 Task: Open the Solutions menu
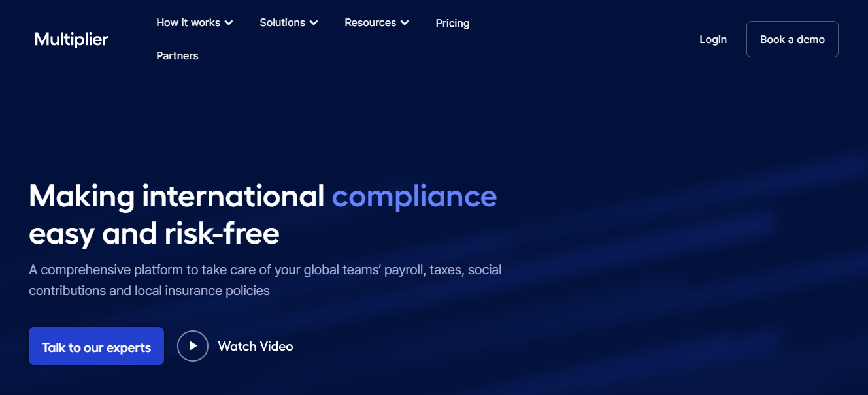(x=289, y=23)
